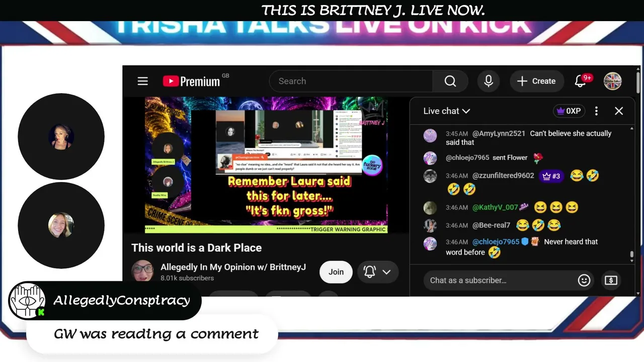Click the @KathyV_007 username
Viewport: 644px width, 362px height.
point(495,208)
